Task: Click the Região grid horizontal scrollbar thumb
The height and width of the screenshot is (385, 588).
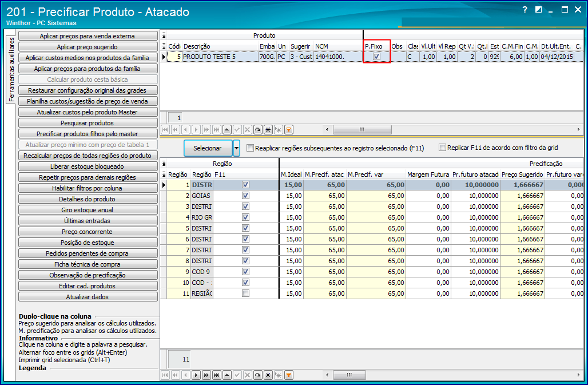Action: coord(349,375)
